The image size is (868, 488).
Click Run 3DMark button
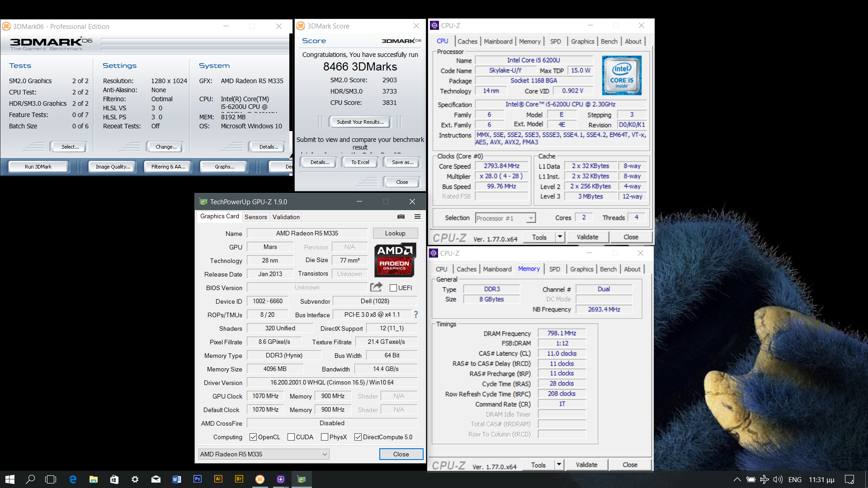click(x=38, y=167)
